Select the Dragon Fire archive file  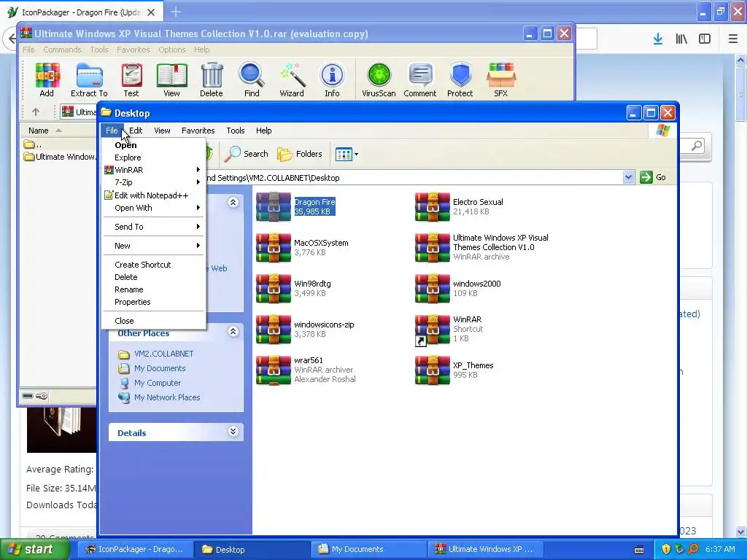click(274, 207)
